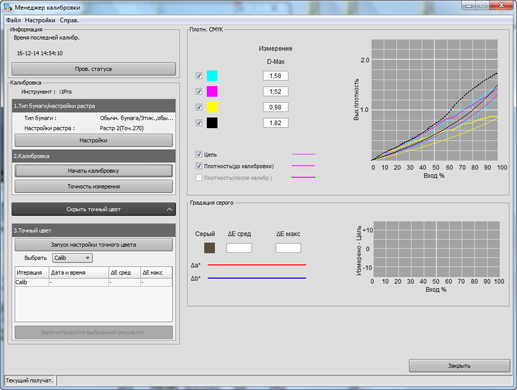The height and width of the screenshot is (390, 517).
Task: Click the ΔE сред input field
Action: [x=239, y=248]
